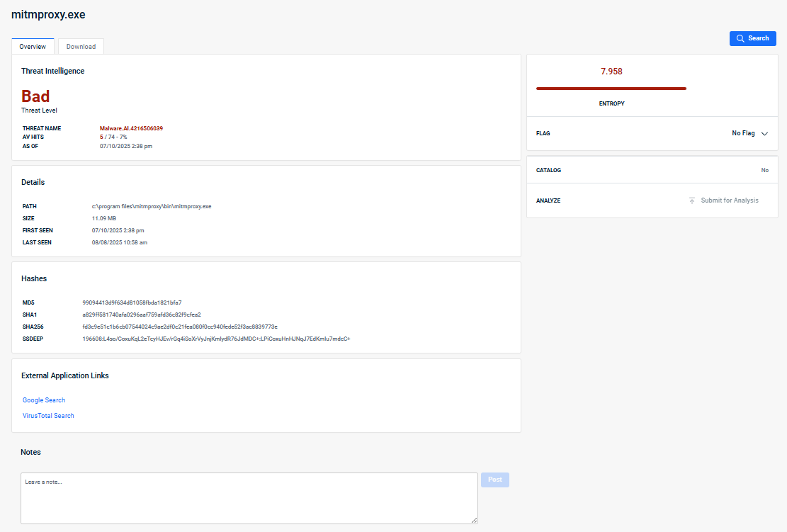Image resolution: width=787 pixels, height=532 pixels.
Task: Switch to the Download tab
Action: pyautogui.click(x=81, y=46)
